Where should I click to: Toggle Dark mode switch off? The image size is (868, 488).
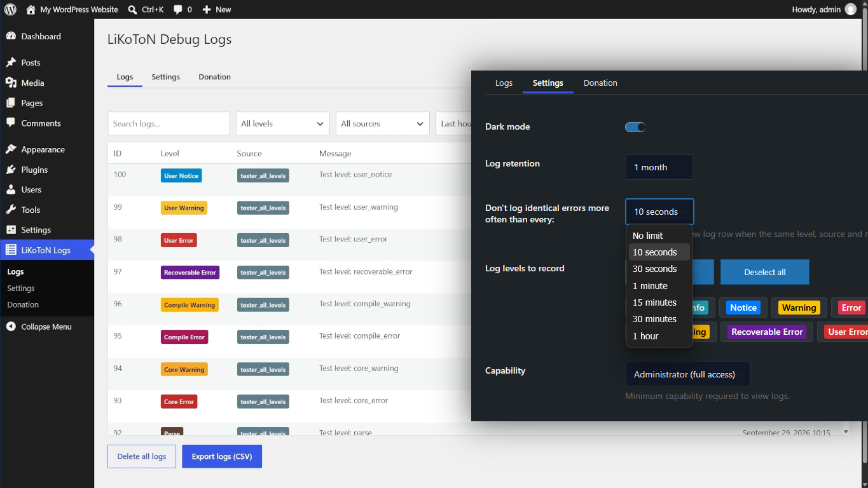pyautogui.click(x=635, y=127)
